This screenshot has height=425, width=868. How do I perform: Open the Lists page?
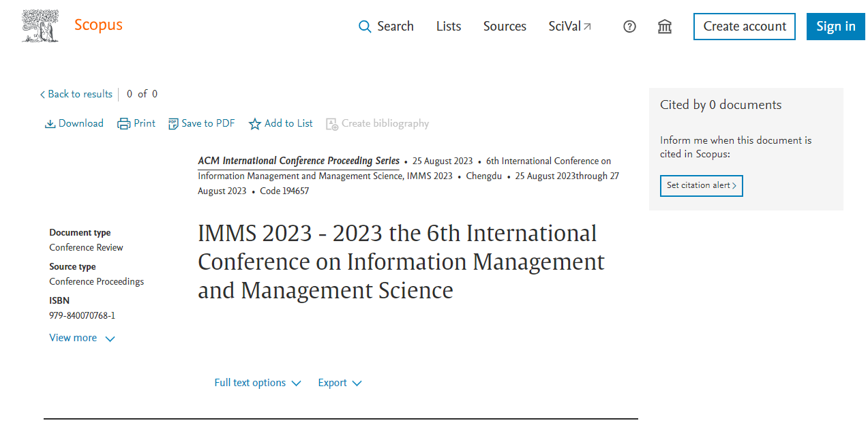[x=448, y=27]
